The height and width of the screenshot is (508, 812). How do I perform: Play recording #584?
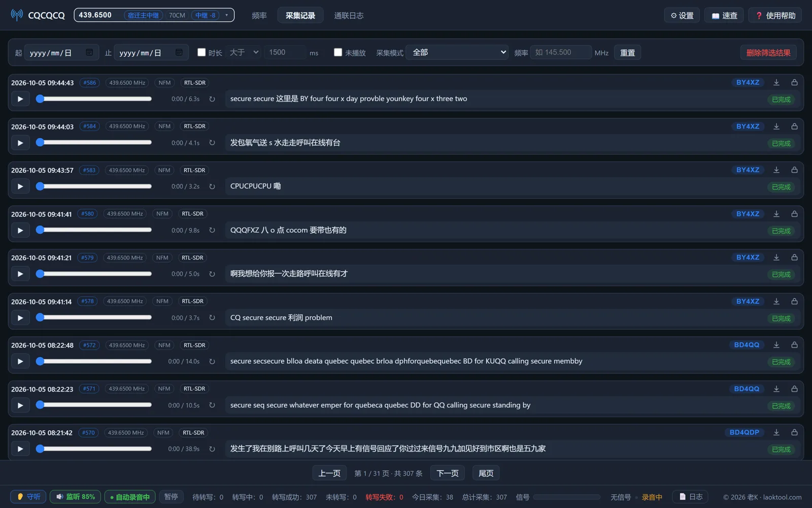tap(20, 143)
